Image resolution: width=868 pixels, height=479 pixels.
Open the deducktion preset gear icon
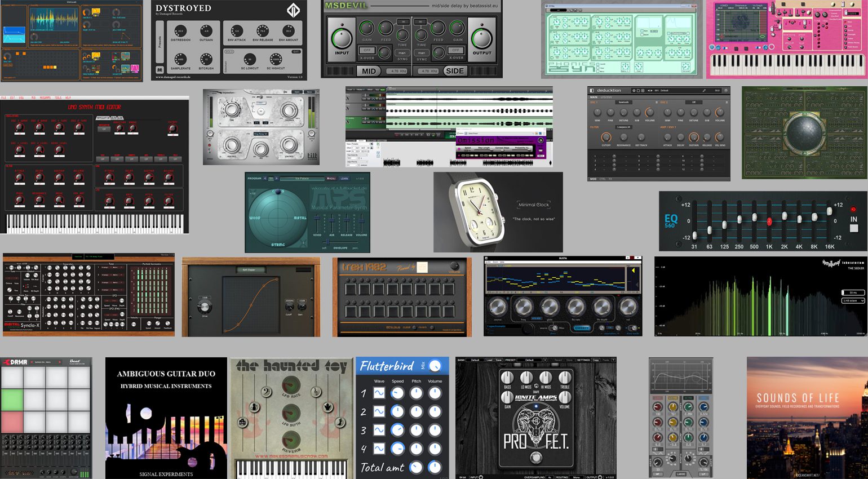634,90
